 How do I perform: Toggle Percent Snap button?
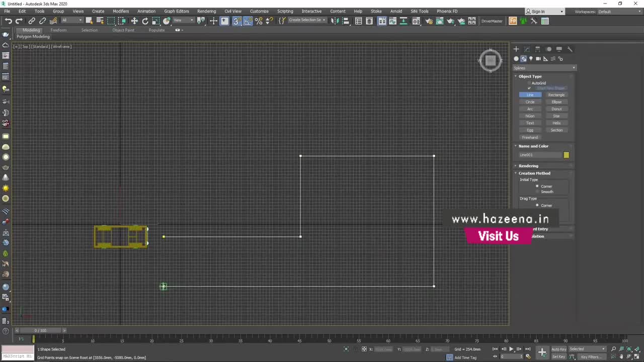pos(259,21)
